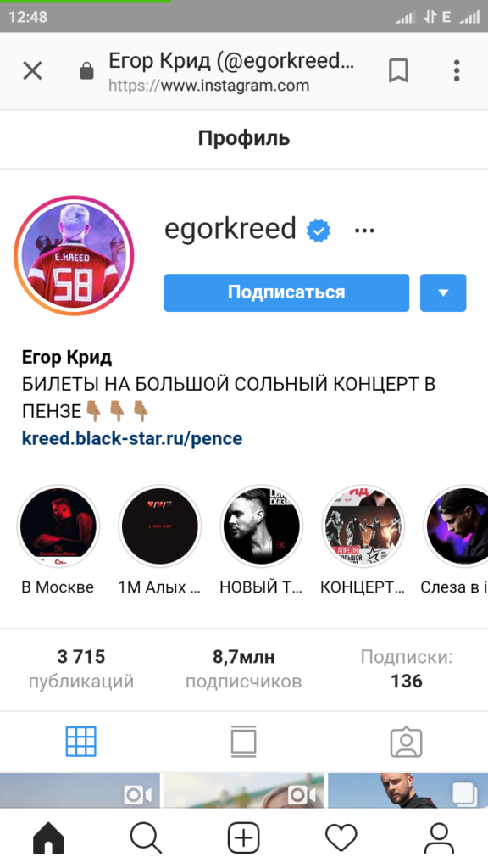488x868 pixels.
Task: View egorkreed profile picture story
Action: (75, 255)
